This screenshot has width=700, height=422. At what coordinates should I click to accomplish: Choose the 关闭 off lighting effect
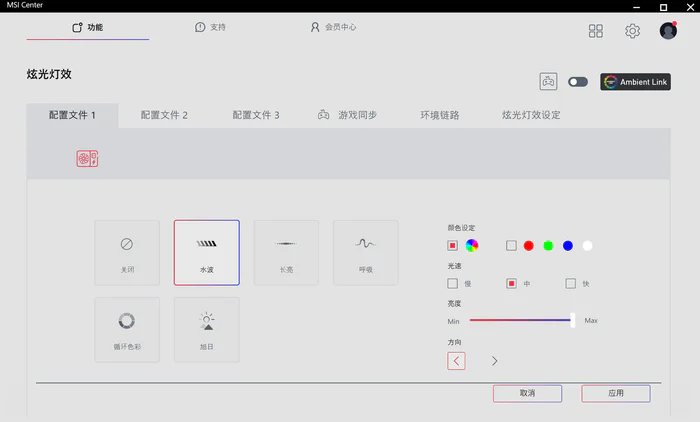127,253
